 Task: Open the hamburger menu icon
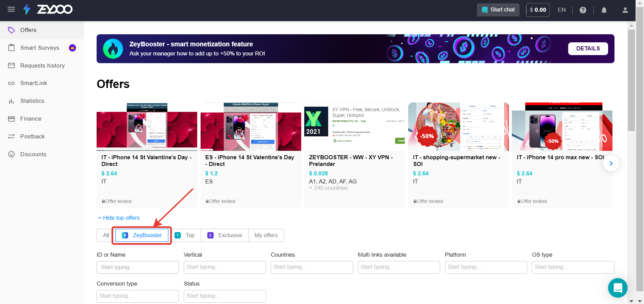tap(11, 9)
